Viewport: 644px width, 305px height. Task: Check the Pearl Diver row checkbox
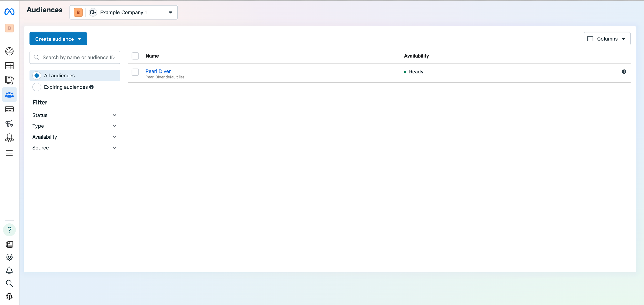point(135,72)
